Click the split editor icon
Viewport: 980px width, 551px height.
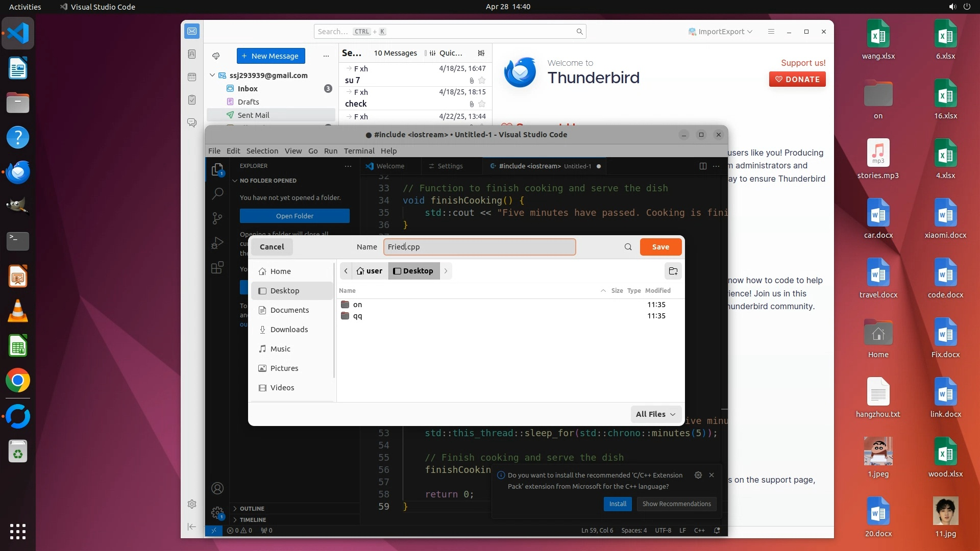[x=703, y=166]
